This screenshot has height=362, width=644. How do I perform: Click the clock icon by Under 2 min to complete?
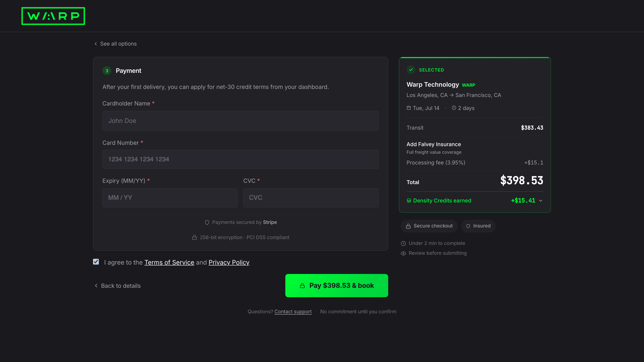point(403,243)
